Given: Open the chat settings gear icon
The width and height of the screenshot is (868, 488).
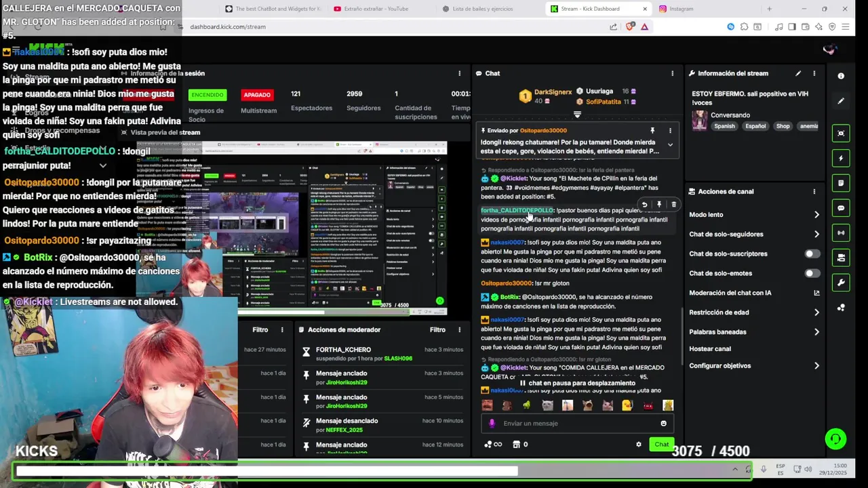Looking at the screenshot, I should [x=638, y=445].
